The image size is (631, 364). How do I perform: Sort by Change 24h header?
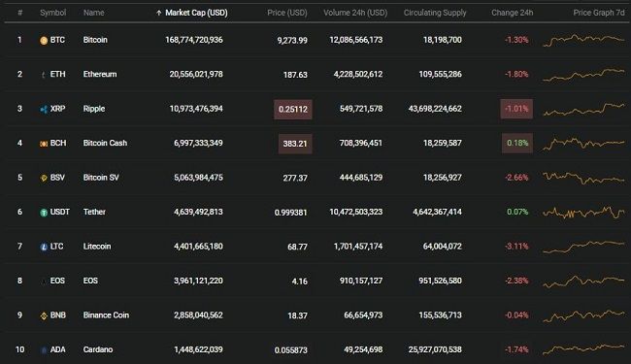point(512,13)
